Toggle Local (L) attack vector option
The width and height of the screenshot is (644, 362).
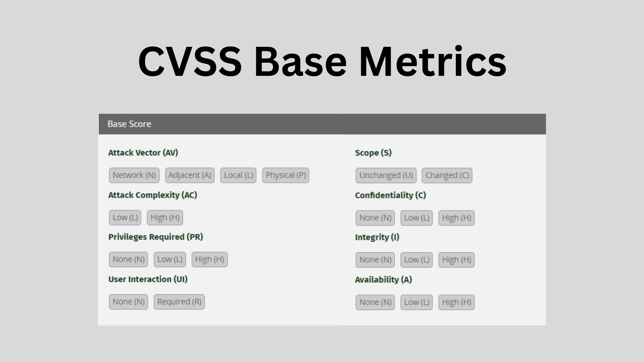[x=238, y=175]
